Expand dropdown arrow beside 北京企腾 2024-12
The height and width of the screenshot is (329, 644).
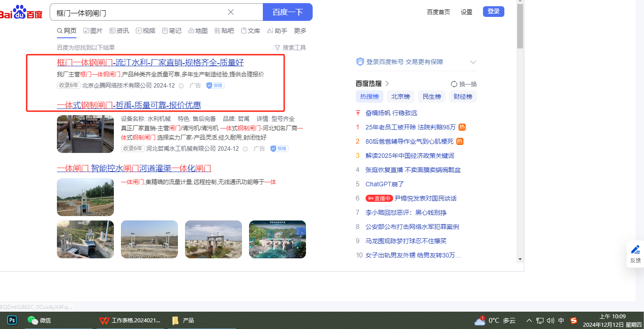181,86
